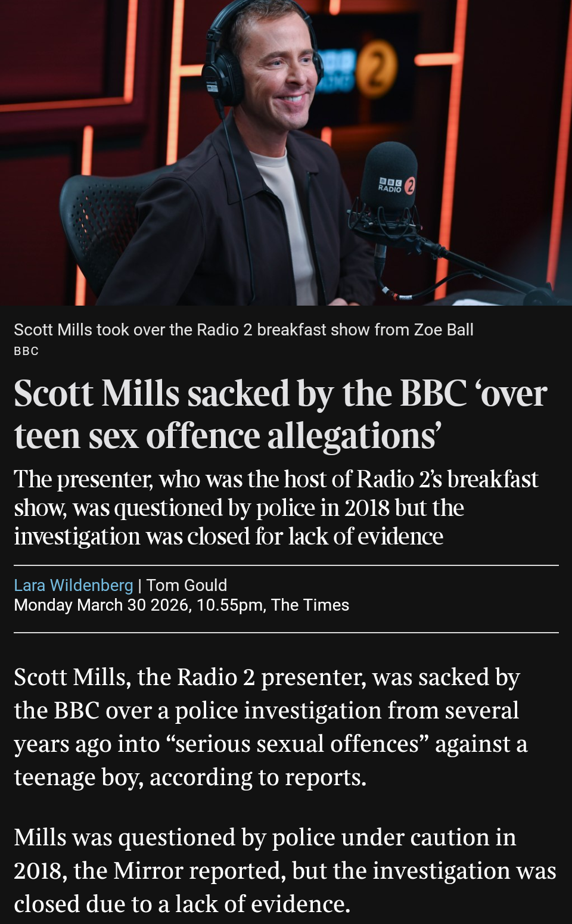
Task: Tap the blurred Radio 2 sign in background
Action: click(357, 70)
